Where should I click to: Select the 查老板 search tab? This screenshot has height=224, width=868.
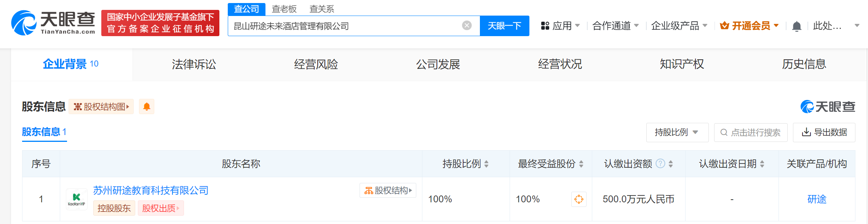[x=284, y=9]
